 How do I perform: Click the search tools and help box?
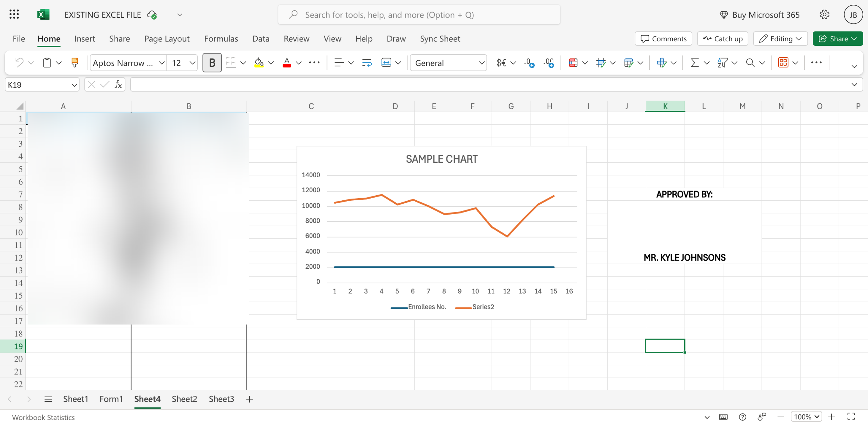(x=419, y=15)
